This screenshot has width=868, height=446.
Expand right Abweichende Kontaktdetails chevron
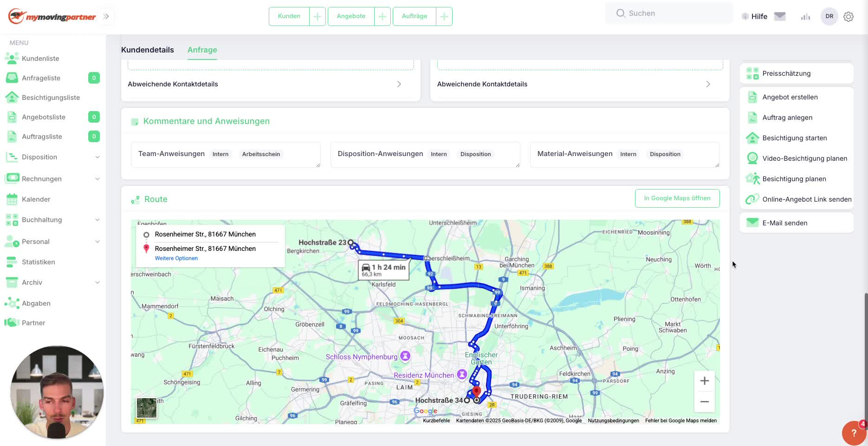pyautogui.click(x=708, y=84)
